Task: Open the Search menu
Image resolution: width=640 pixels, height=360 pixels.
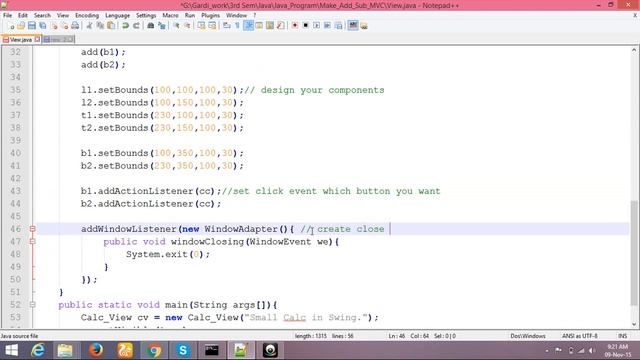Action: click(x=42, y=15)
